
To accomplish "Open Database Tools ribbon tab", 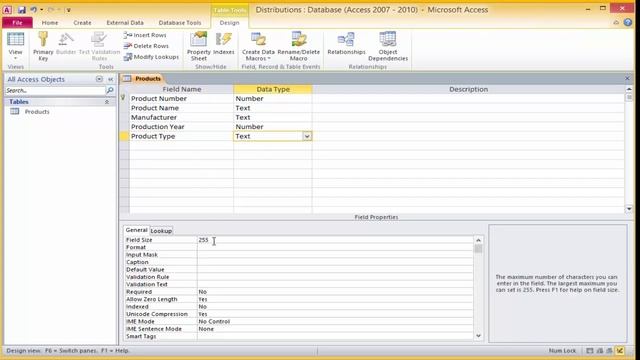I will click(180, 23).
